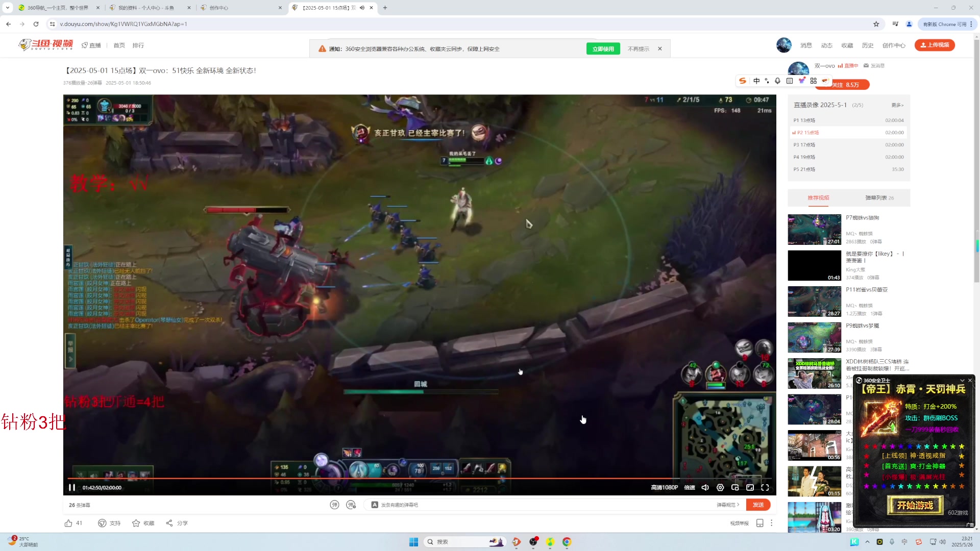Dismiss the 360 browser notification banner
Screen dimensions: 980x551
pyautogui.click(x=660, y=48)
